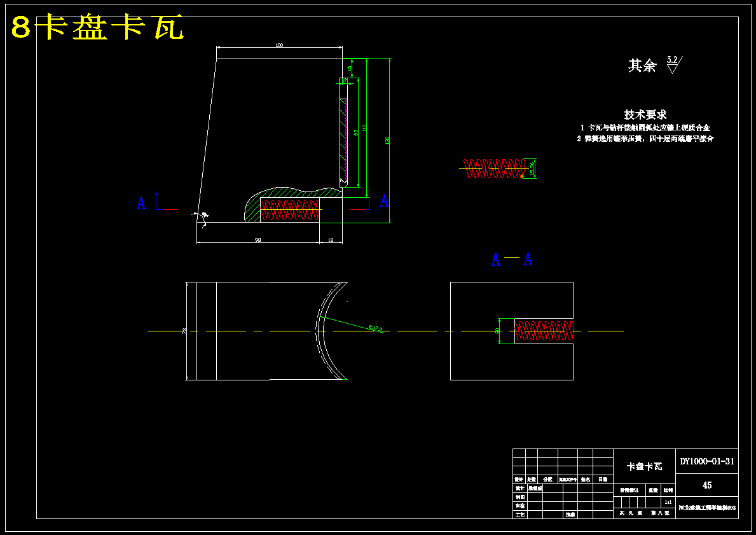
Task: Click the '18' bottom dimension text
Action: [331, 240]
